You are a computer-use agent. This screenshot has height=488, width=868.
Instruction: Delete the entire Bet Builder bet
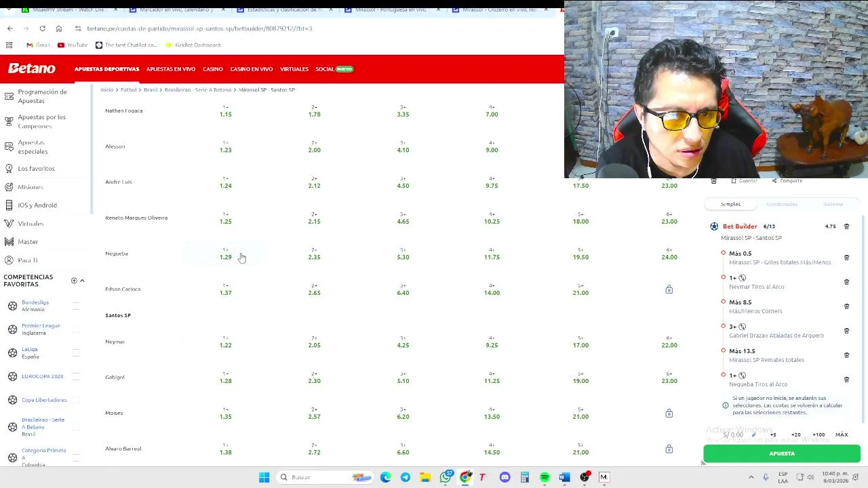(x=846, y=226)
